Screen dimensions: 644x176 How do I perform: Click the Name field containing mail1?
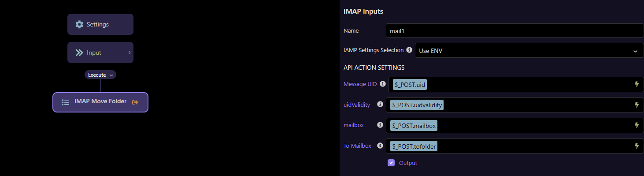pyautogui.click(x=514, y=31)
